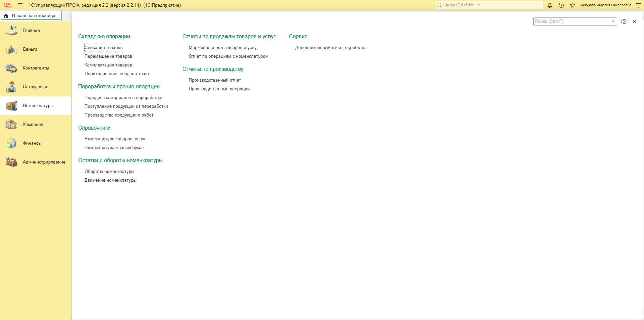Open Производственный отчет link
The height and width of the screenshot is (320, 644).
pos(215,80)
